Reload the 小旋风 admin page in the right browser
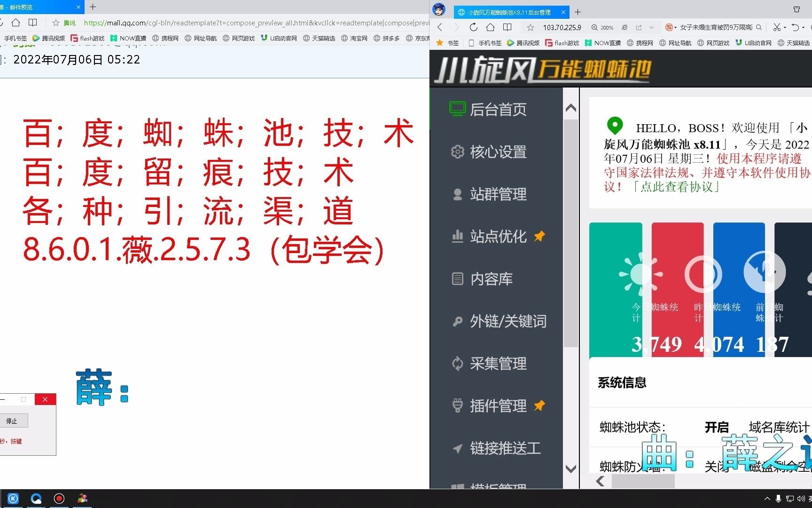 coord(474,27)
